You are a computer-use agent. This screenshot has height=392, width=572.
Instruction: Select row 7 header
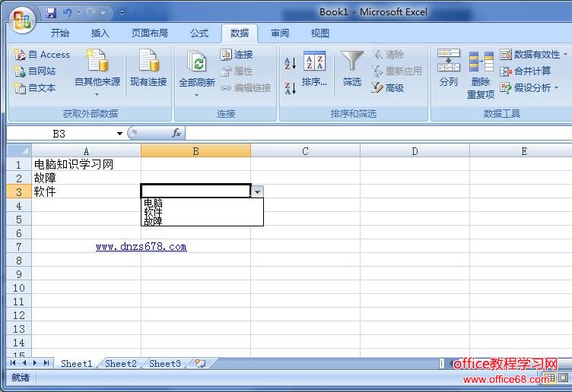19,247
